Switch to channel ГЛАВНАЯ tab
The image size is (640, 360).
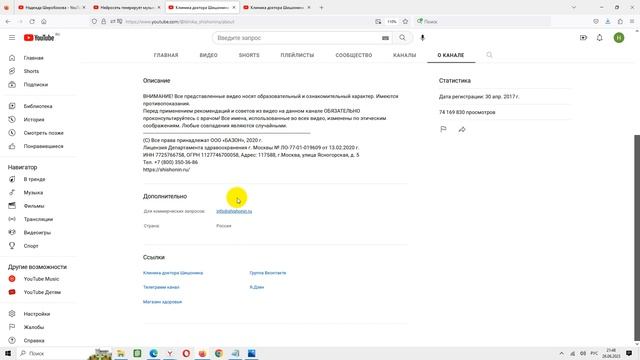pos(166,55)
